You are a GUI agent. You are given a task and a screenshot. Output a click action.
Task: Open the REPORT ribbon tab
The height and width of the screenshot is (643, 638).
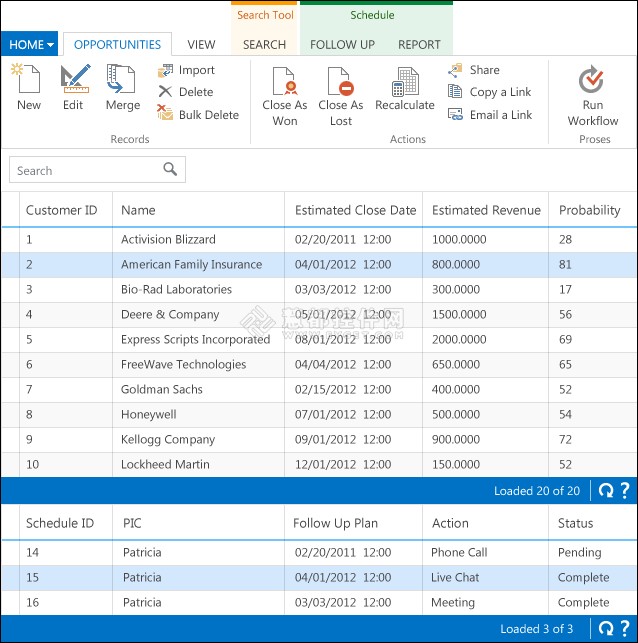click(x=419, y=44)
